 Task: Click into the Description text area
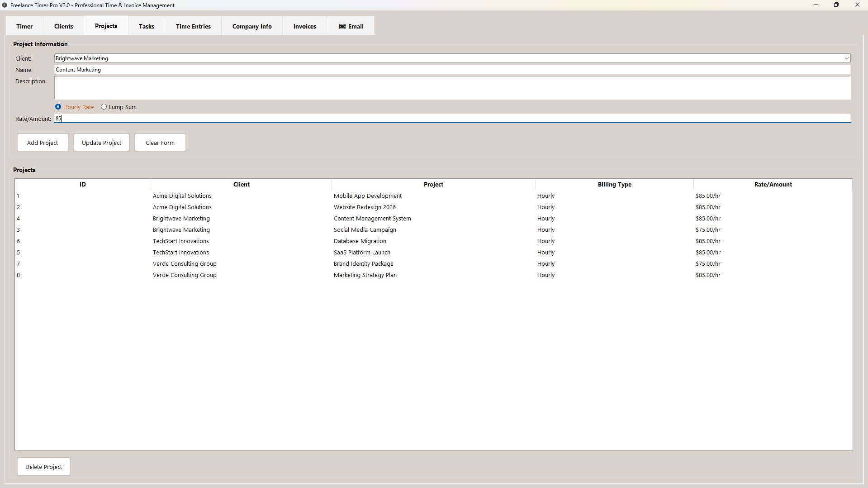[452, 88]
